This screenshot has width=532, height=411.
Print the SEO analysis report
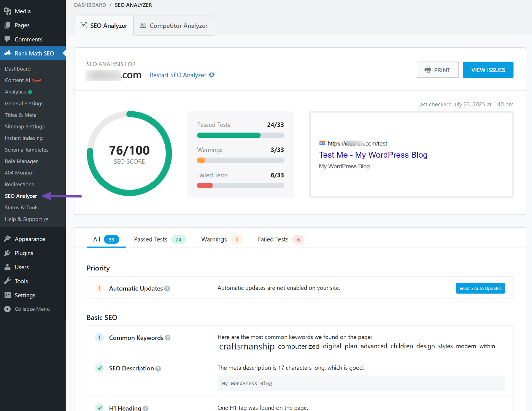[x=437, y=70]
